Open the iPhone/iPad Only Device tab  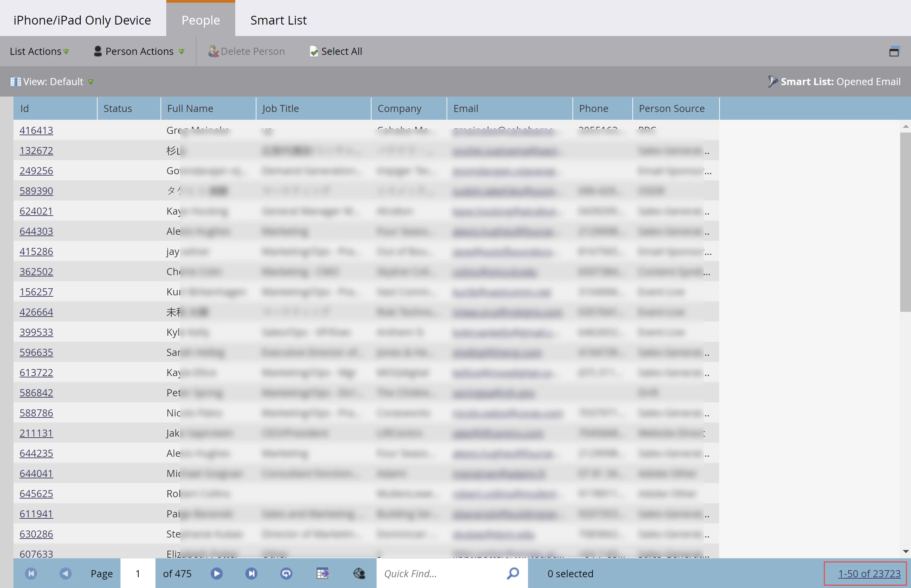[x=82, y=20]
